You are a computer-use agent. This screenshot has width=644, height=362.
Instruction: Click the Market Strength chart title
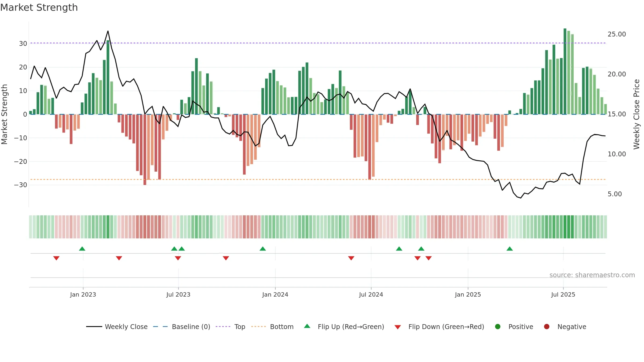[39, 8]
